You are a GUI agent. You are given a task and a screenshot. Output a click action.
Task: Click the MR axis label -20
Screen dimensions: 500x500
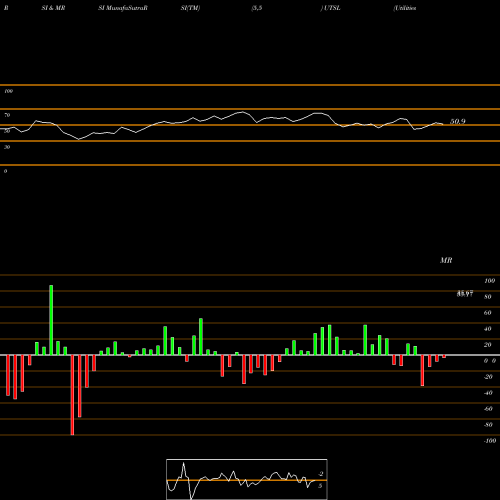[x=488, y=377]
